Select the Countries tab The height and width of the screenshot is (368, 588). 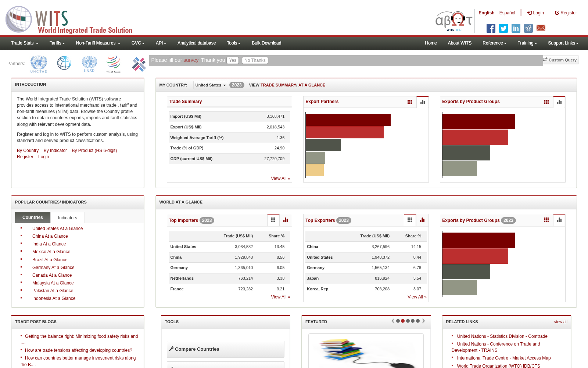point(33,217)
